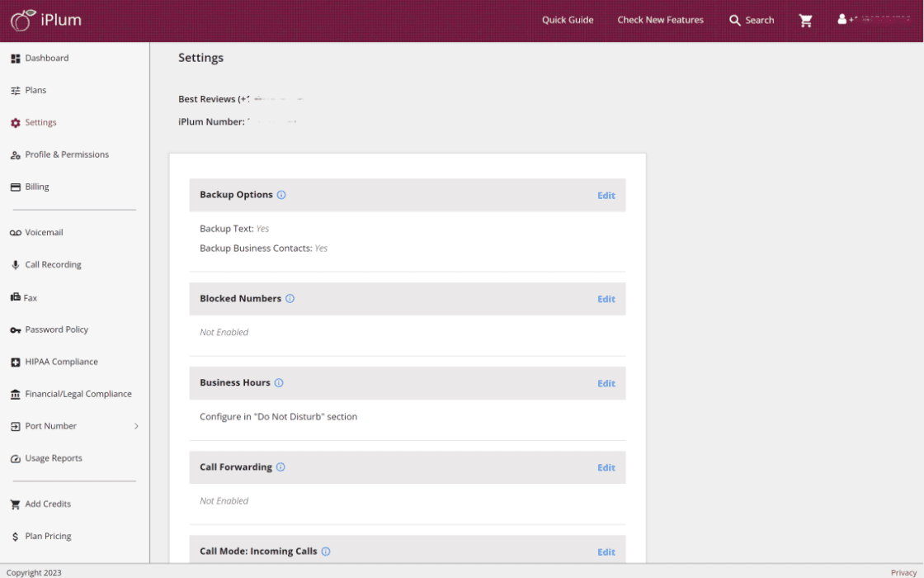
Task: Open HIPAA Compliance page
Action: click(x=61, y=362)
